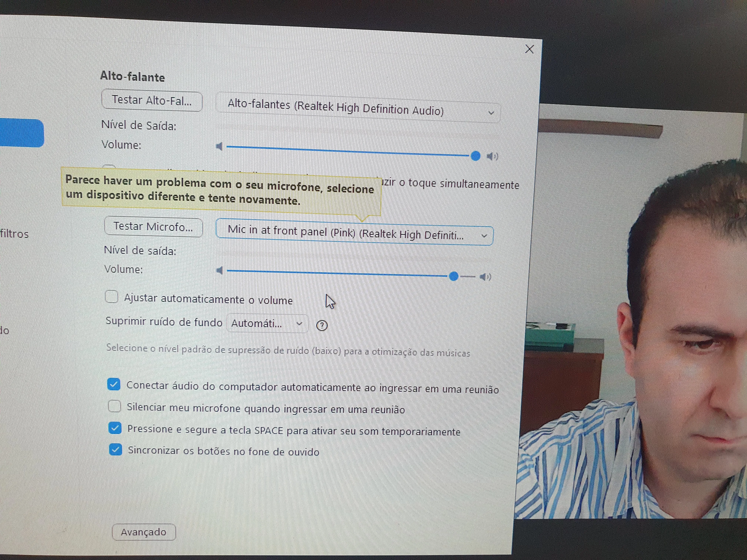Uncheck Conectar áudio do computador automaticamente

click(x=114, y=384)
